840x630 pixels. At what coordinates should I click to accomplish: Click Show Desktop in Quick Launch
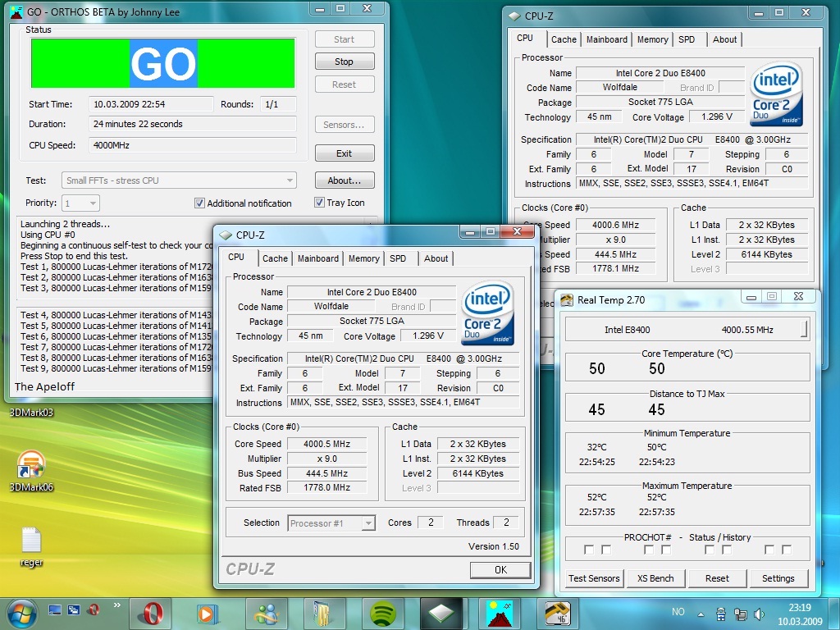[55, 609]
